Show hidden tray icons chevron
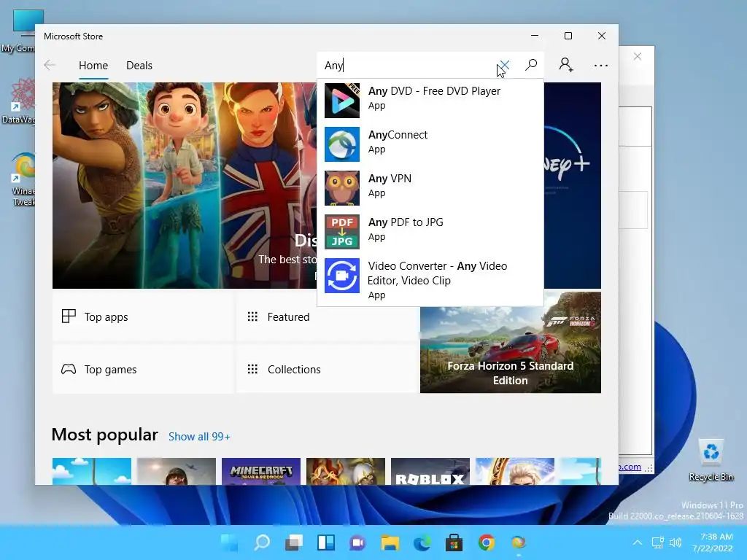747x560 pixels. click(x=637, y=542)
